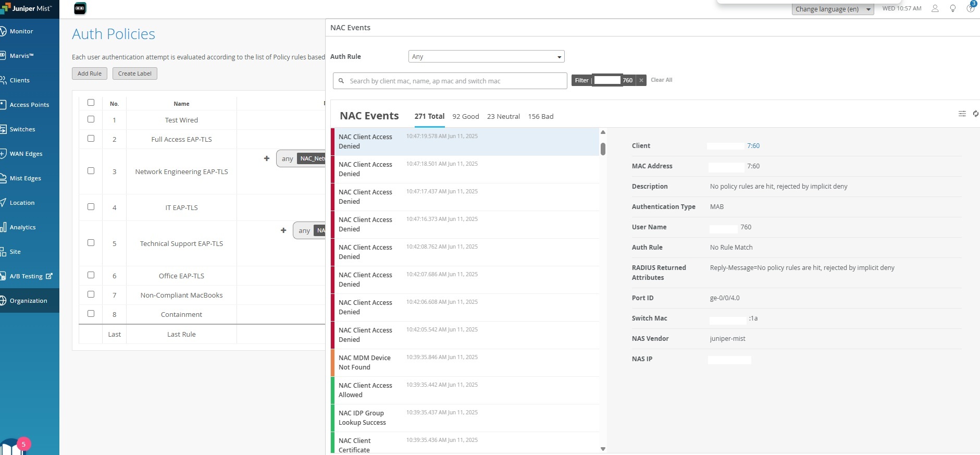Click the Add Rule button
Image resolution: width=980 pixels, height=455 pixels.
click(90, 73)
